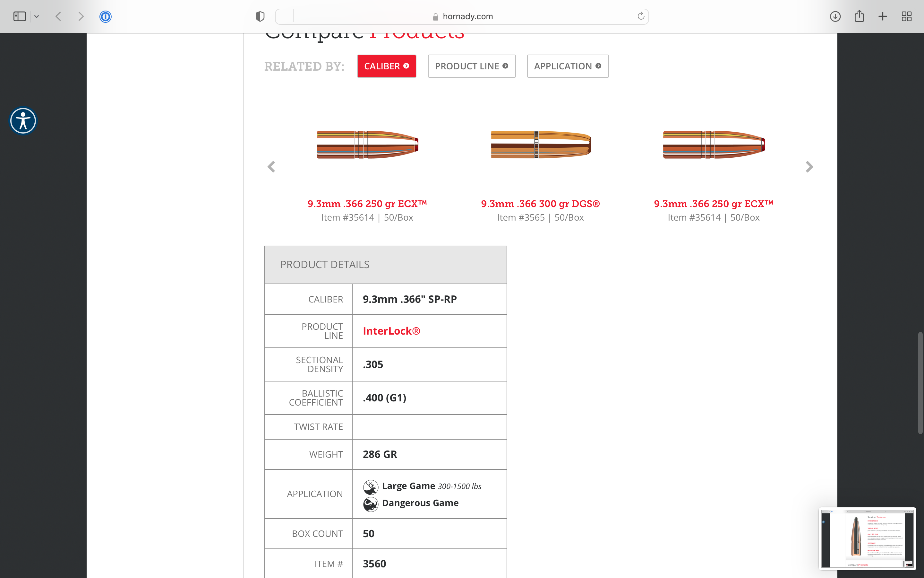The width and height of the screenshot is (924, 578).
Task: Select the caliber value 9.3mm .366" SP-RP
Action: click(410, 299)
